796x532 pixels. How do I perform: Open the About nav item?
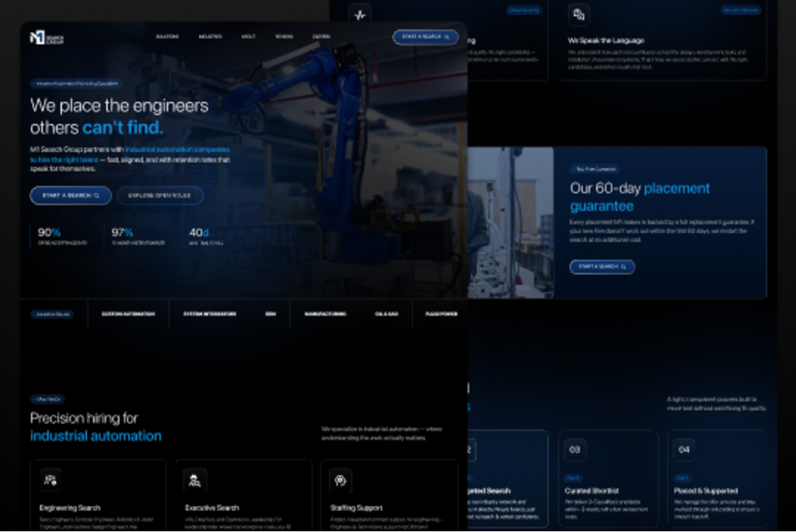click(248, 37)
